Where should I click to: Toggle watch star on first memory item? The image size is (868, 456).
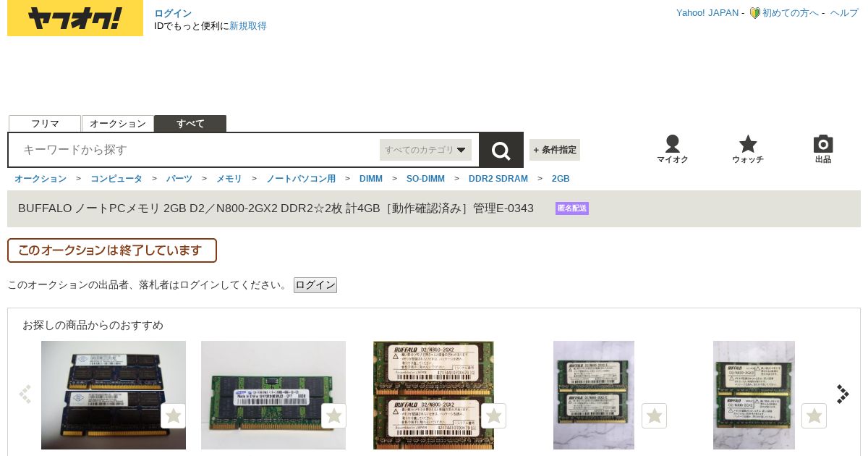pyautogui.click(x=174, y=416)
